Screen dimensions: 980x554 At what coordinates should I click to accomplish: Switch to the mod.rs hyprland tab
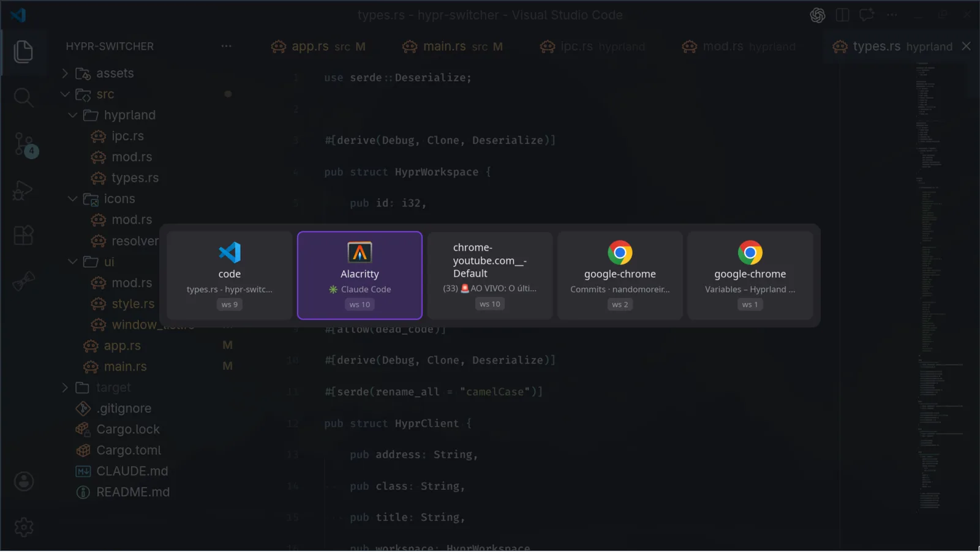pyautogui.click(x=739, y=47)
